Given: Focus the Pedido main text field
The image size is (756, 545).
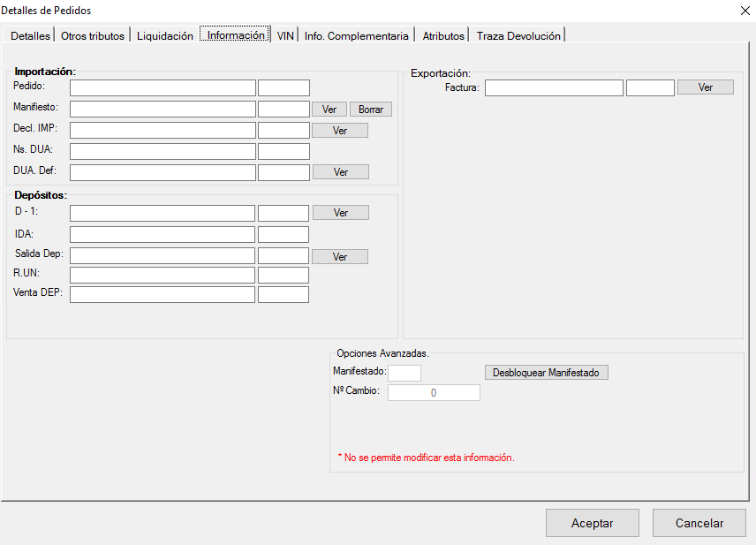Looking at the screenshot, I should click(x=163, y=88).
